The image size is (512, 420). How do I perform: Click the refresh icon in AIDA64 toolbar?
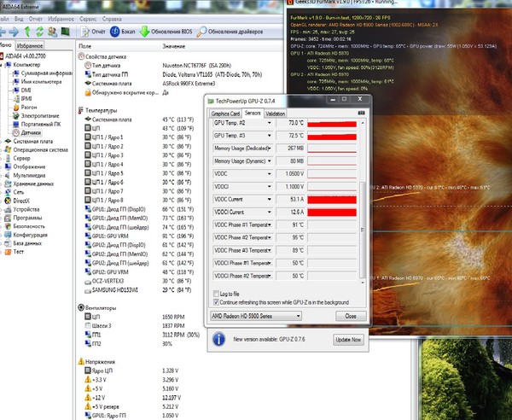point(40,32)
